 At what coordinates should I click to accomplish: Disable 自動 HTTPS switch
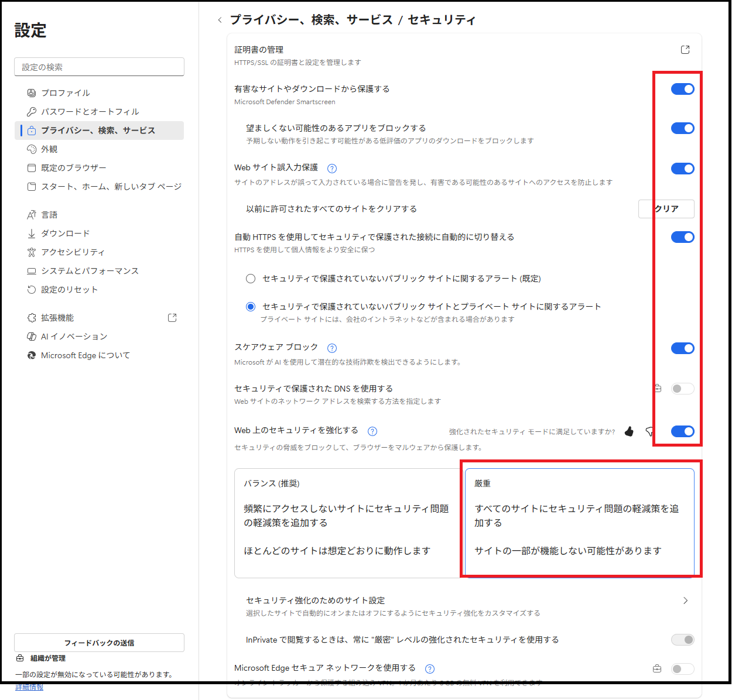682,237
